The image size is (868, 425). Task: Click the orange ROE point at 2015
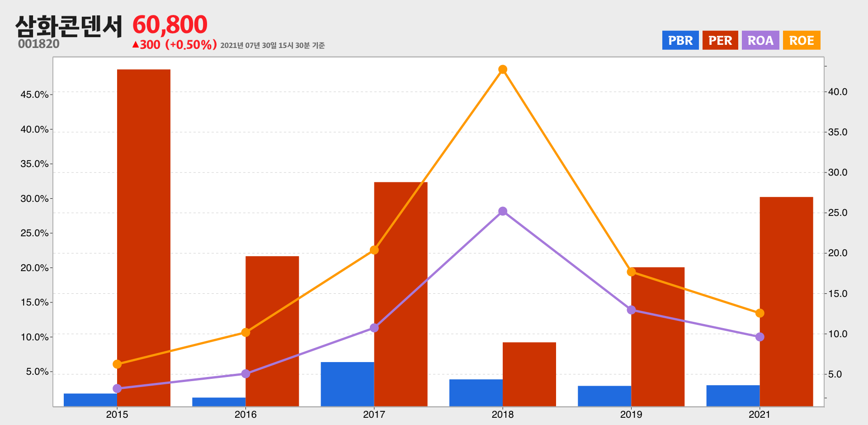[x=117, y=364]
